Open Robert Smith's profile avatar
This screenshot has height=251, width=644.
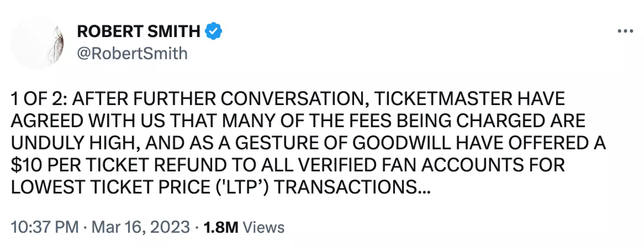[37, 43]
